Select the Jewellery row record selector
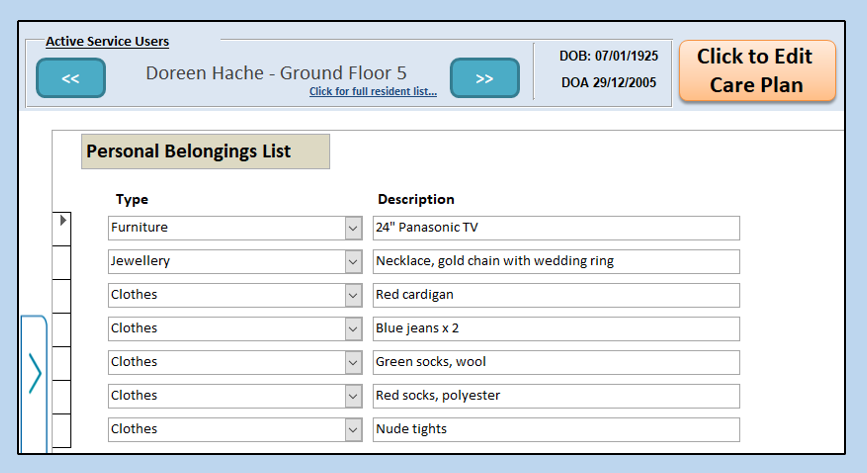Image resolution: width=867 pixels, height=473 pixels. pyautogui.click(x=62, y=261)
